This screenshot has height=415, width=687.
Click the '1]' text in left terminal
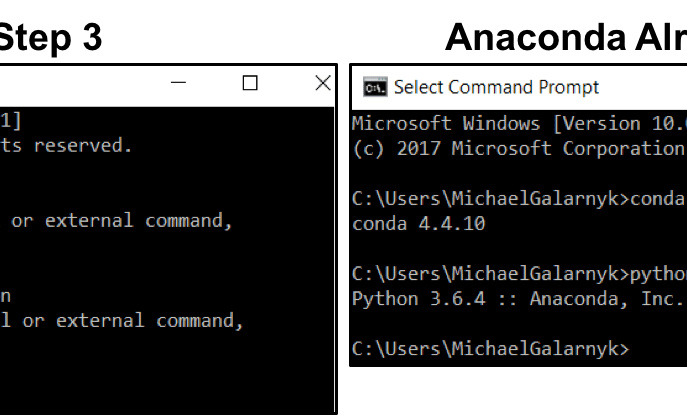click(x=11, y=121)
